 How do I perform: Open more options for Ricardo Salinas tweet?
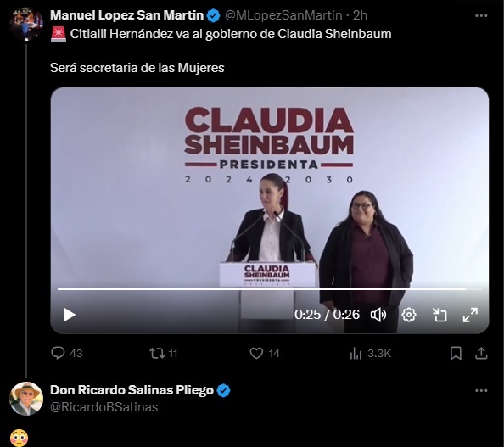coord(481,390)
